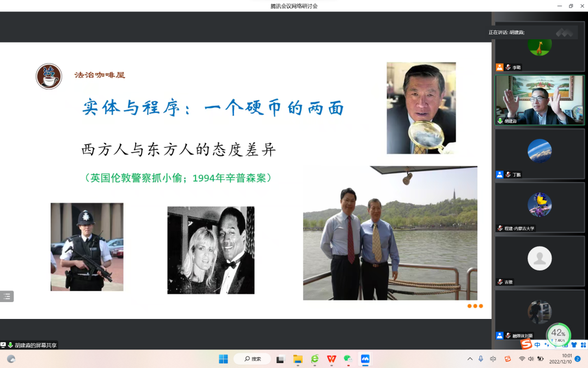
Task: Click the Tencent Meeting taskbar icon
Action: (365, 359)
